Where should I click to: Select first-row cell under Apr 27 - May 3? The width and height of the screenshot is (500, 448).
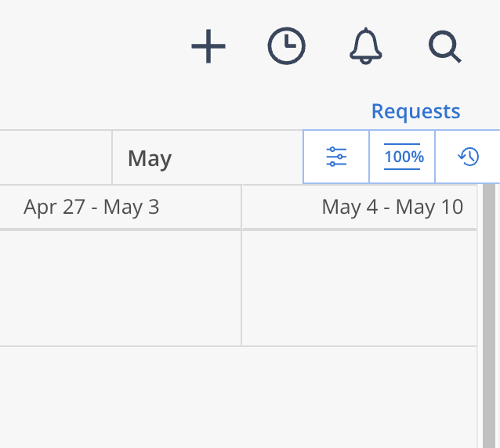118,287
